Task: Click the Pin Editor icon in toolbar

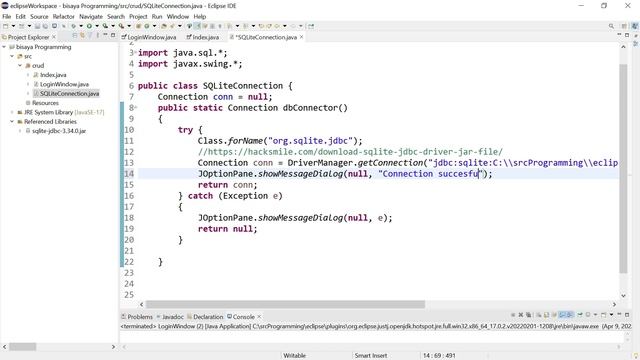Action: click(x=311, y=26)
